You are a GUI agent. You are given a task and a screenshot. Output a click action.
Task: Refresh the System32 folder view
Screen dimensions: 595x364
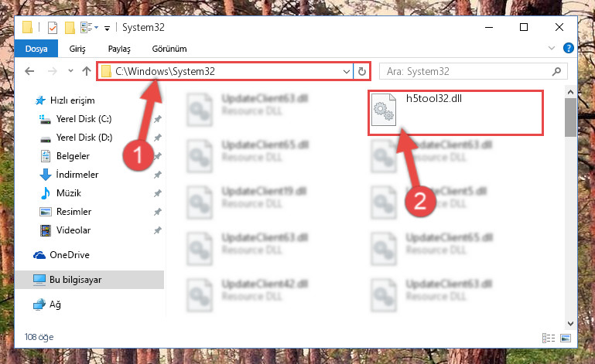coord(361,71)
